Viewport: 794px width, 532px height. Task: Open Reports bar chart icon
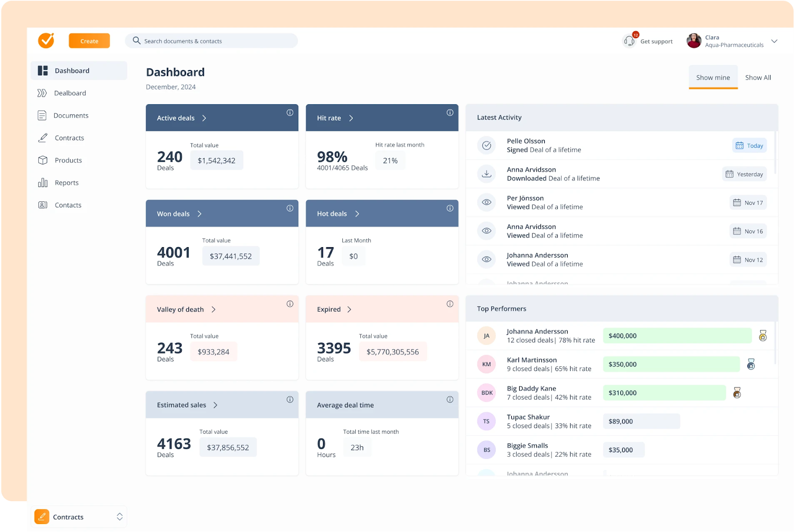coord(43,183)
